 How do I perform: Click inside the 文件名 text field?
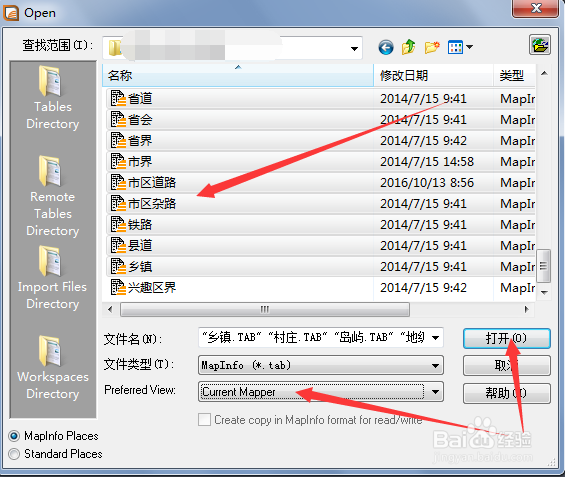coord(313,338)
